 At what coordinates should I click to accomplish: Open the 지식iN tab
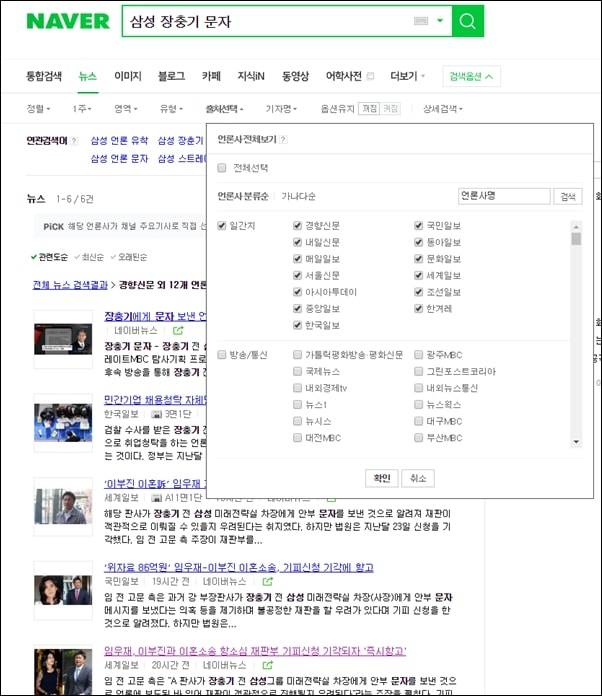coord(251,76)
